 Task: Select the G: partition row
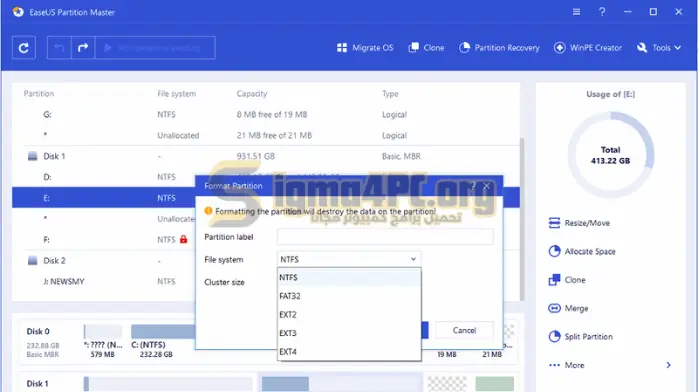pyautogui.click(x=266, y=114)
